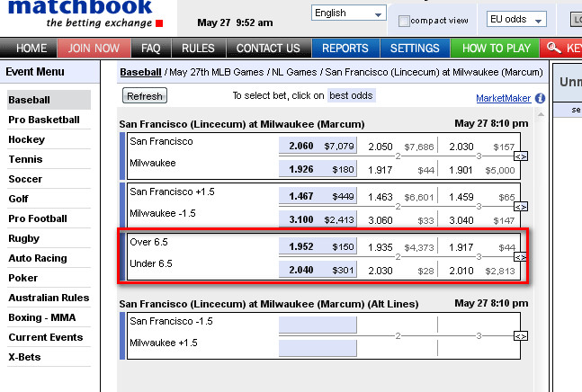This screenshot has height=392, width=582.
Task: Click the Baseball breadcrumb link
Action: click(140, 72)
